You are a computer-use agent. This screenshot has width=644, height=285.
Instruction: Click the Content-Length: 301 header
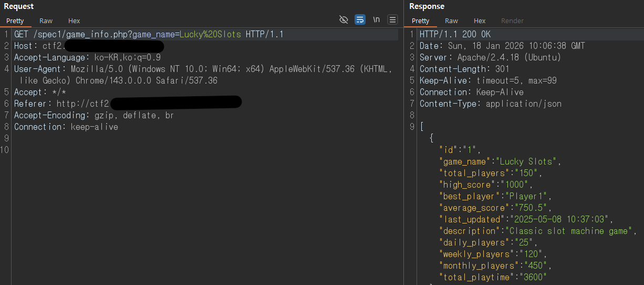click(x=464, y=69)
